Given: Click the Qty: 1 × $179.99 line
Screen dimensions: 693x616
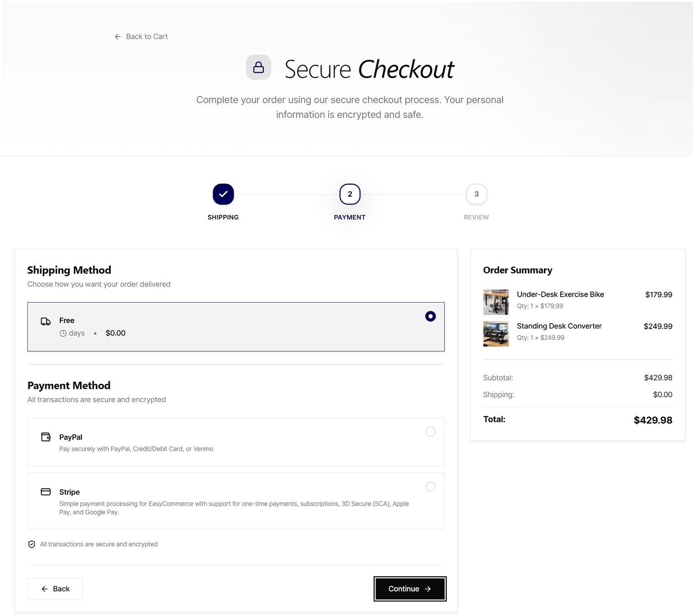Looking at the screenshot, I should [x=540, y=306].
